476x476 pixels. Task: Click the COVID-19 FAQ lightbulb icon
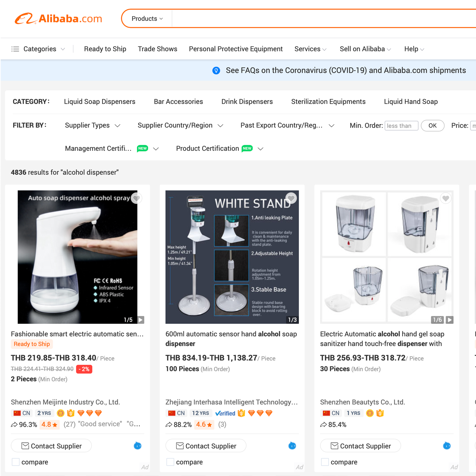coord(216,70)
